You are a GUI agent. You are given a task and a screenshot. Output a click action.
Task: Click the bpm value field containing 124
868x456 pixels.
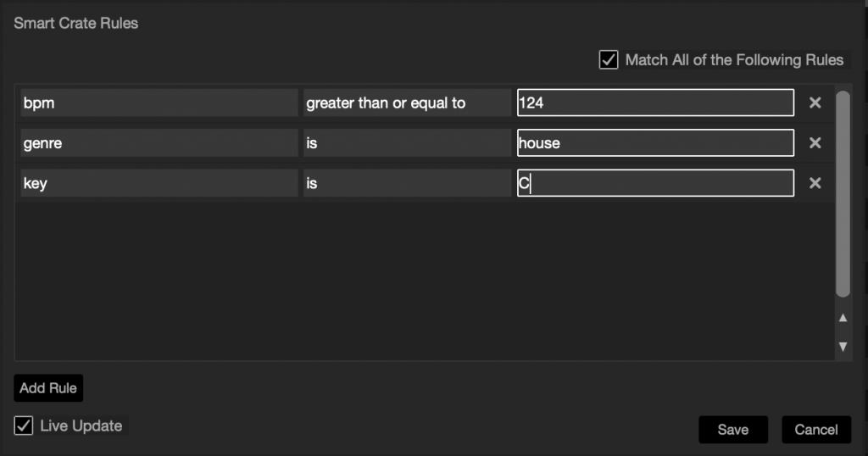655,103
